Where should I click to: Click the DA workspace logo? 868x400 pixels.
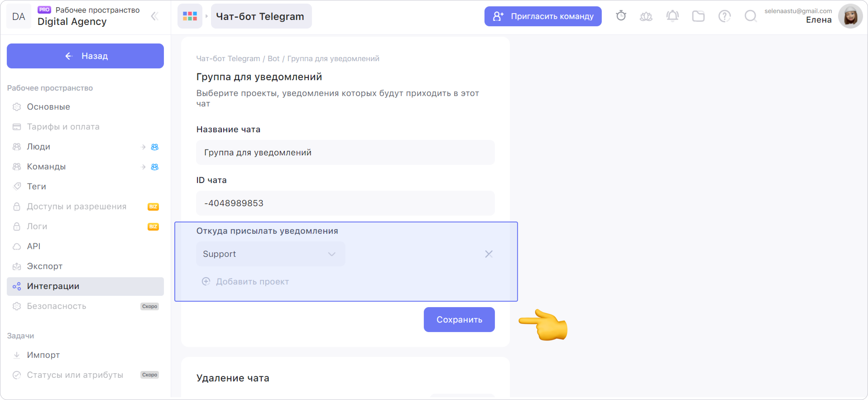click(19, 16)
